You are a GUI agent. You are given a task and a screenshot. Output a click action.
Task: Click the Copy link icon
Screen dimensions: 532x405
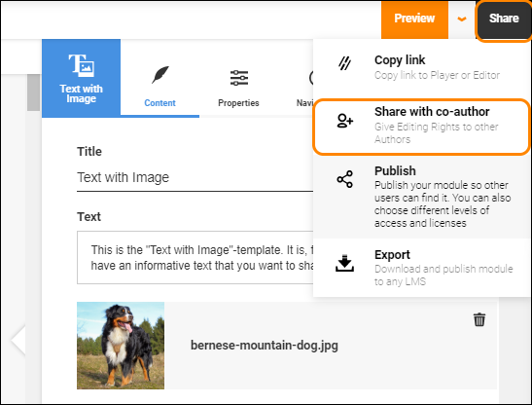point(344,63)
